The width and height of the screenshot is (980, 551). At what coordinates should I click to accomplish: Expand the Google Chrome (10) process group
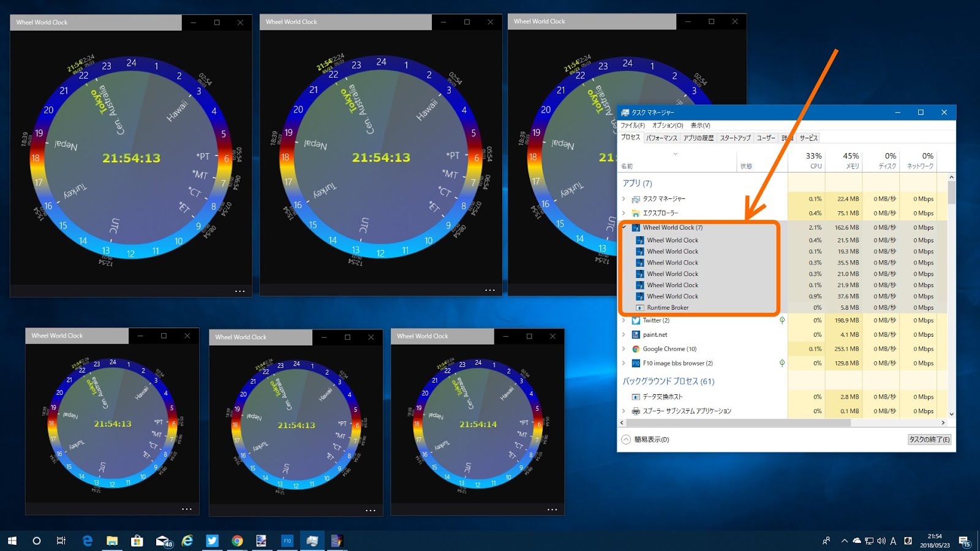tap(624, 348)
